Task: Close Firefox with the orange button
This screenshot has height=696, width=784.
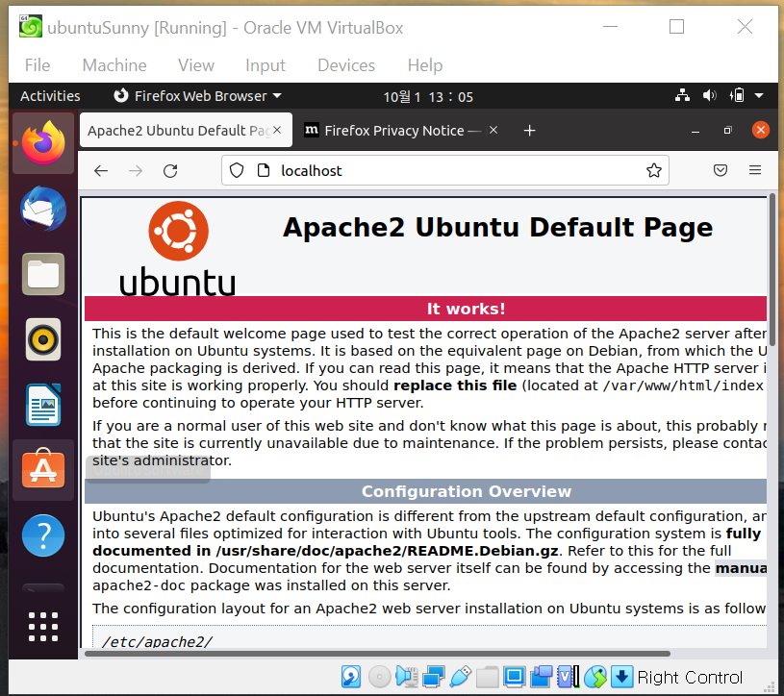Action: 761,130
